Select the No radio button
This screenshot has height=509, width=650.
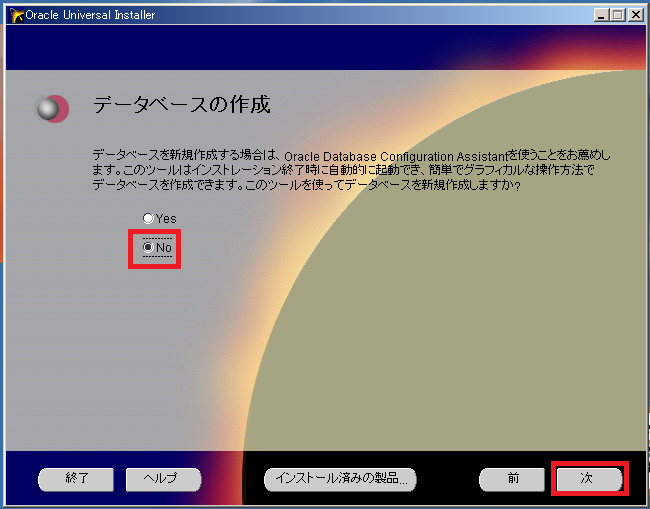coord(148,247)
